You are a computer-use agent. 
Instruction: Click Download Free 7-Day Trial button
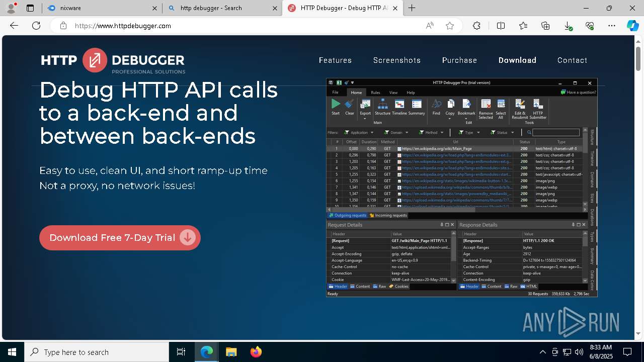click(x=120, y=238)
